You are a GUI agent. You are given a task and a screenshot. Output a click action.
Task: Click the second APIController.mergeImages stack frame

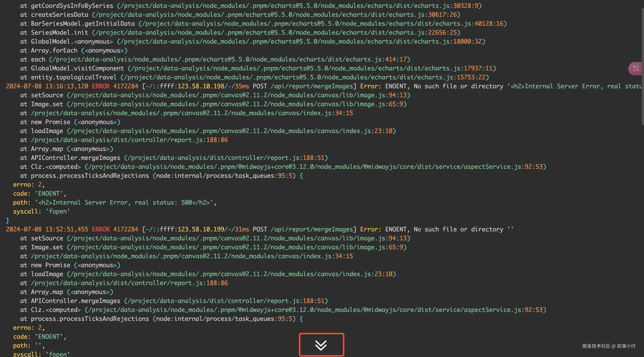75,301
